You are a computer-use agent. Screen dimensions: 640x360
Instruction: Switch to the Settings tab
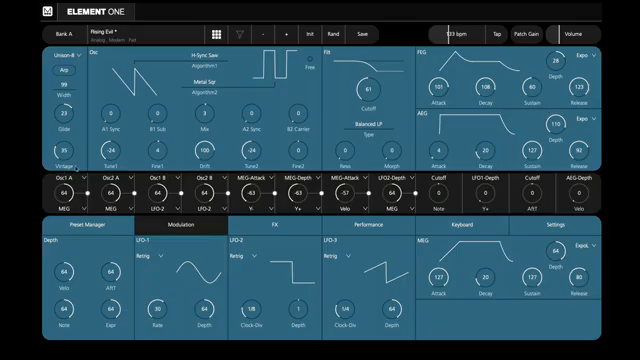pyautogui.click(x=556, y=225)
